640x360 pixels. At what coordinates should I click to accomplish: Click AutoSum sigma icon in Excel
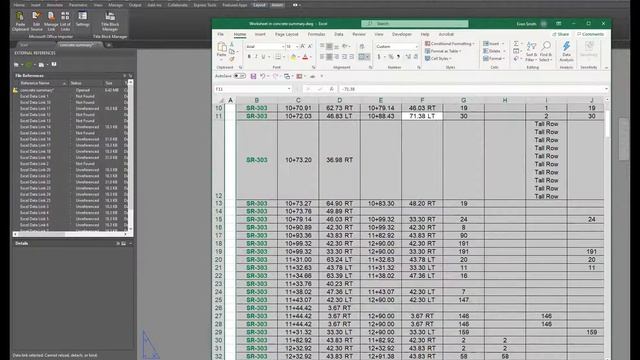(516, 44)
